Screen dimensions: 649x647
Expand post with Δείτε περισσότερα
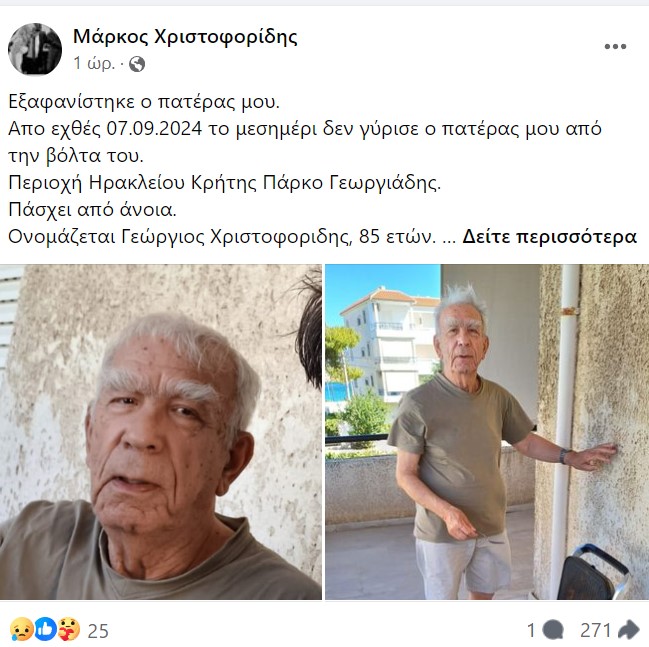[549, 237]
